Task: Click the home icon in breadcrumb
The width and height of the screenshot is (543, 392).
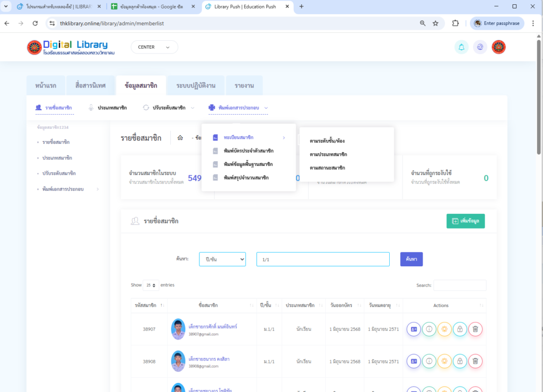Action: [x=180, y=138]
